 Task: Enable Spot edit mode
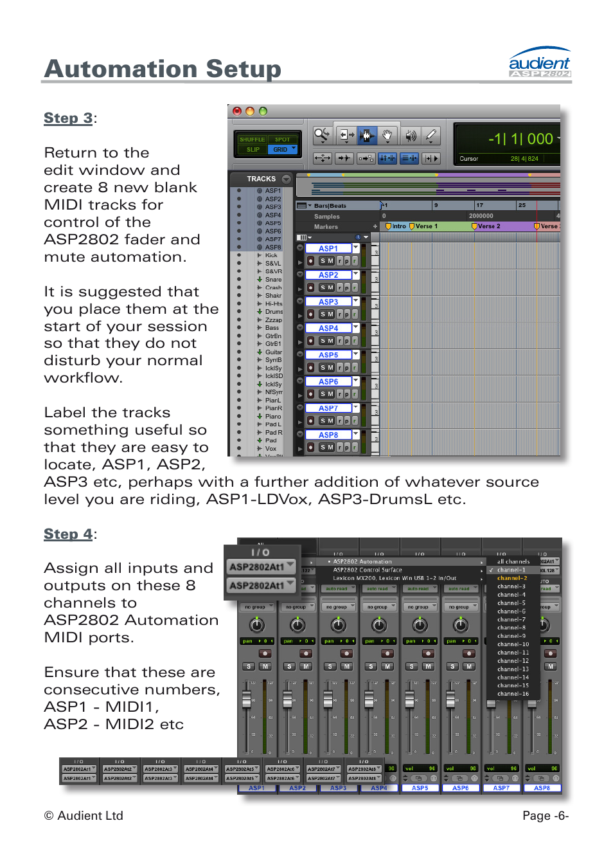[x=283, y=140]
